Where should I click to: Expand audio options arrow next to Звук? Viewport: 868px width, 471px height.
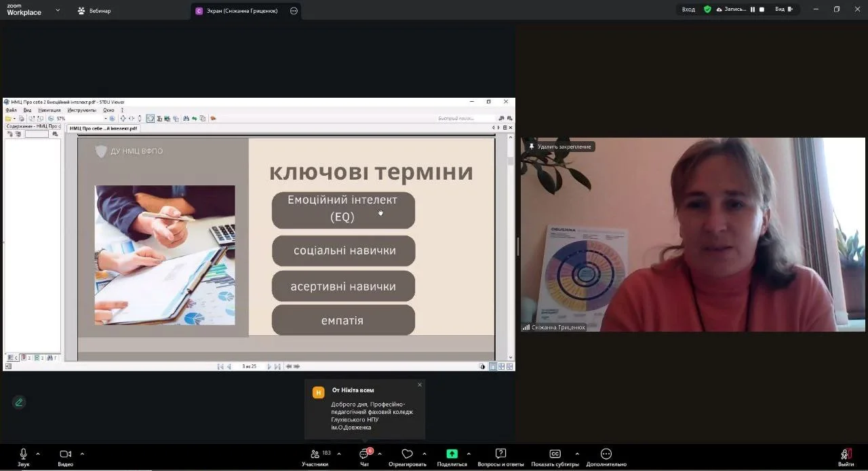pos(38,453)
